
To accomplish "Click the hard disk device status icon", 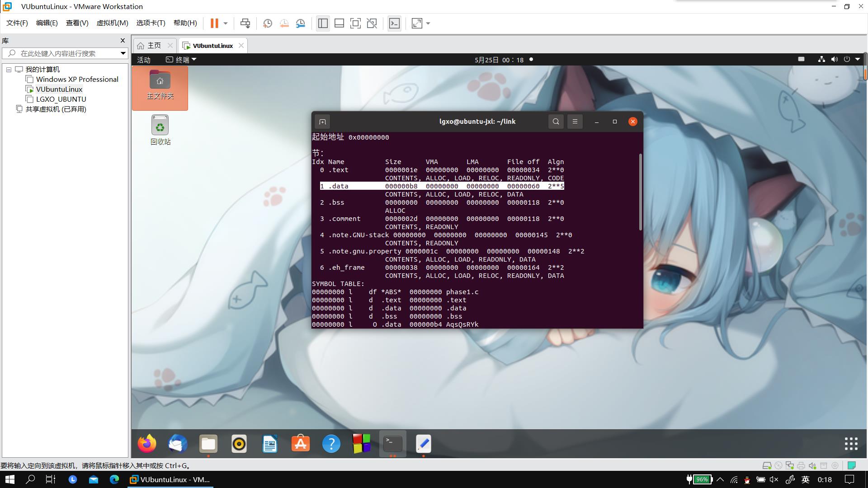I will 767,465.
